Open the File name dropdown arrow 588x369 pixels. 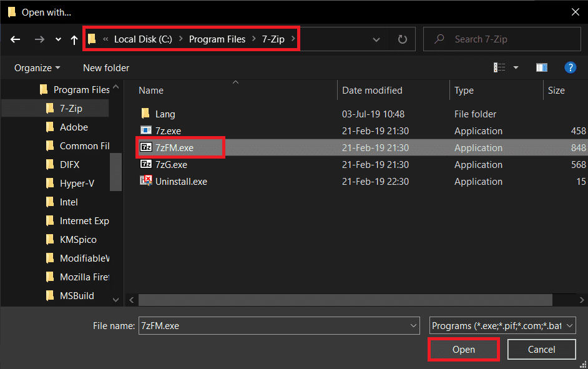coord(413,325)
